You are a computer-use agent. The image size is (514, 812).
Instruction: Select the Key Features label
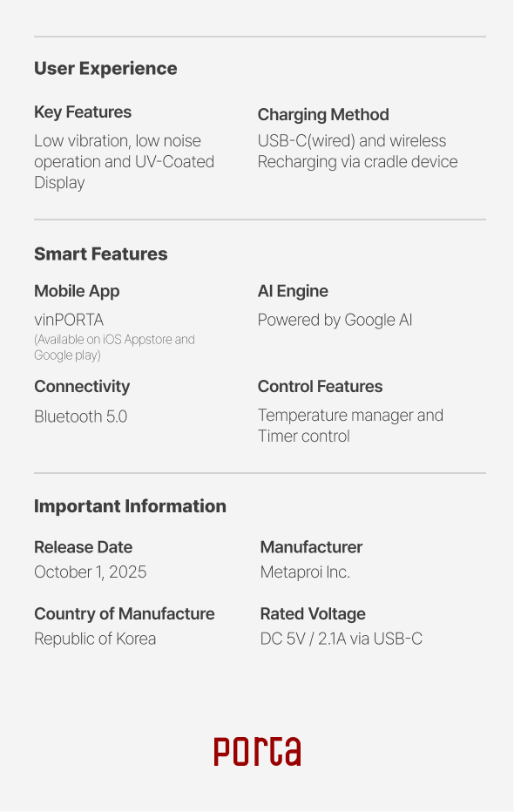83,112
